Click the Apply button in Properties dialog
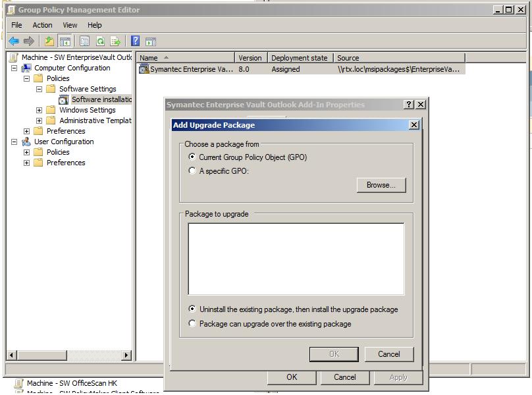The height and width of the screenshot is (395, 532). click(398, 377)
